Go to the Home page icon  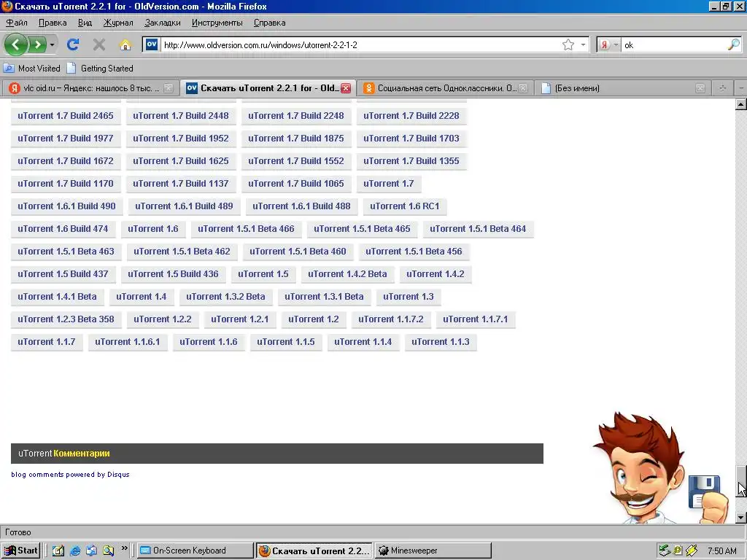(125, 44)
